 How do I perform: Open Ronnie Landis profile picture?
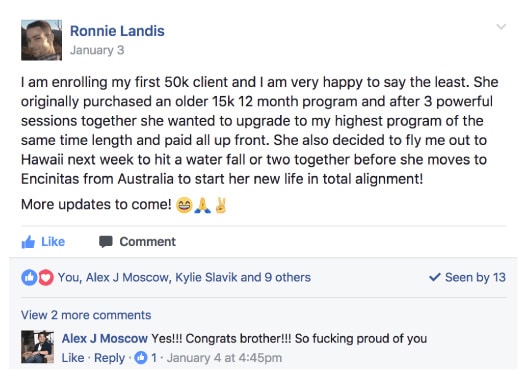point(41,40)
